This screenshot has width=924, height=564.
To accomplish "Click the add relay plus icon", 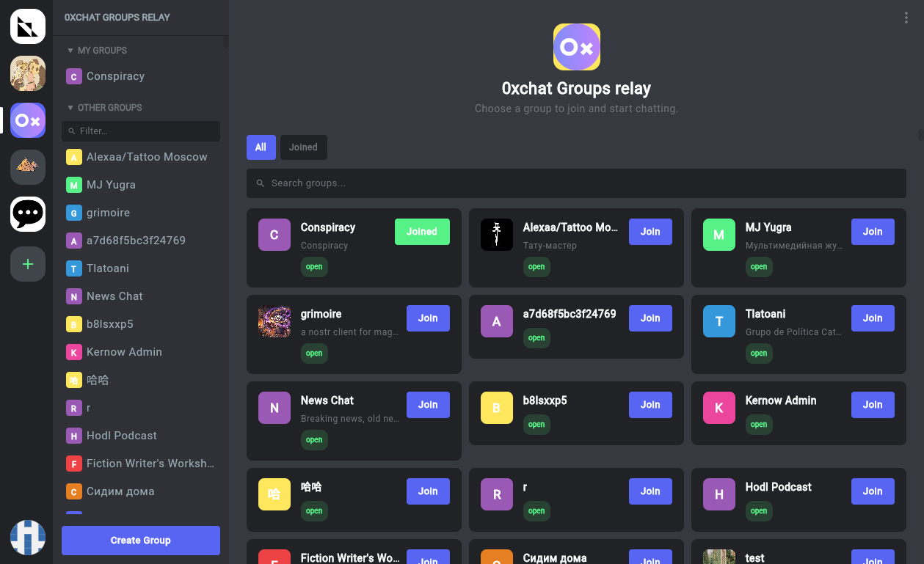I will click(x=28, y=264).
